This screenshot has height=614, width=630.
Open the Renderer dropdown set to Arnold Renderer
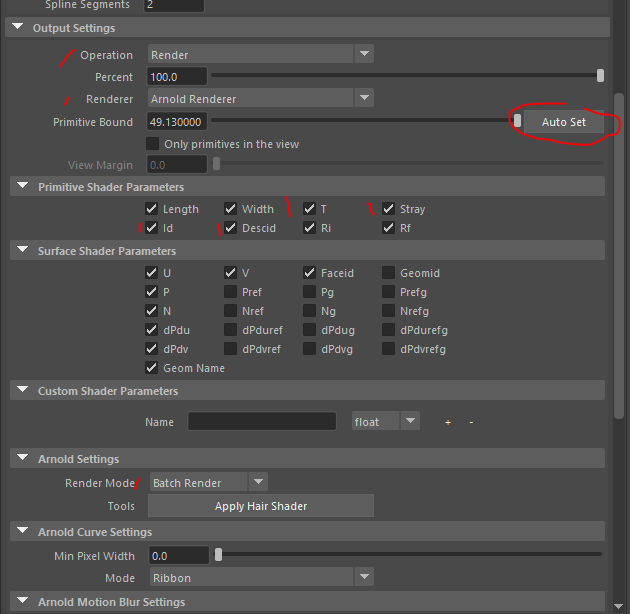pos(260,98)
